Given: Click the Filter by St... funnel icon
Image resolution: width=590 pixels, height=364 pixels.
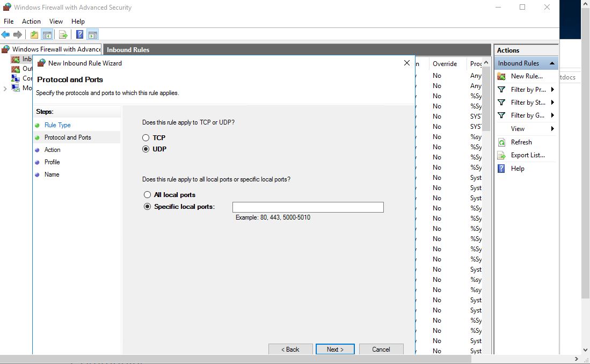Looking at the screenshot, I should [x=501, y=103].
